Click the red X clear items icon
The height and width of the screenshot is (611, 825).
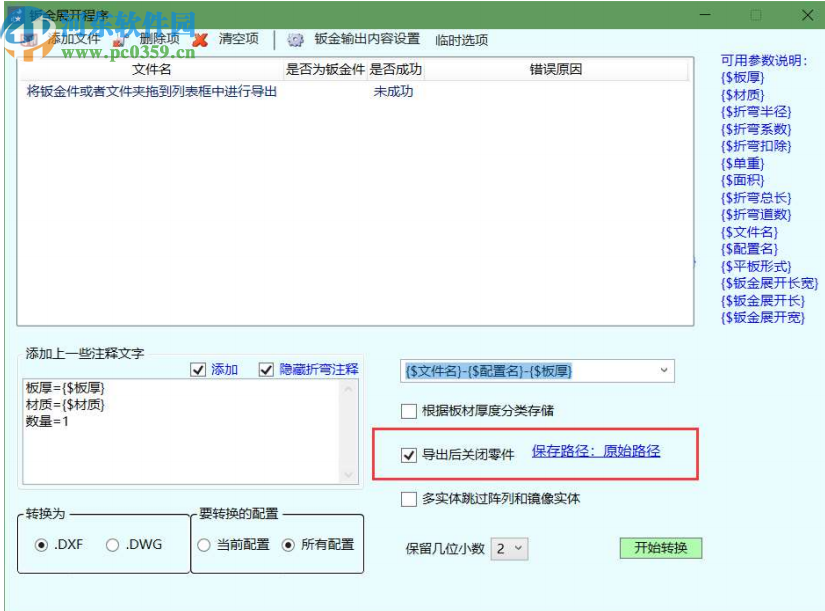(199, 39)
